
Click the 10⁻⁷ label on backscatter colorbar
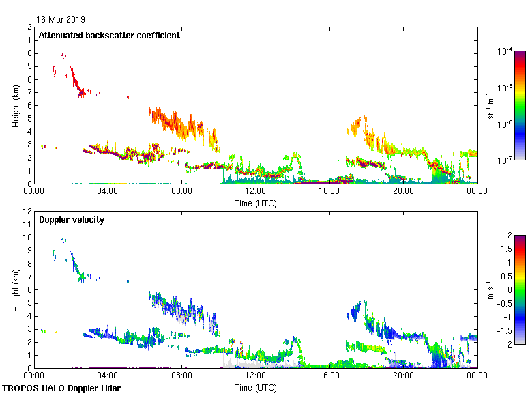(505, 160)
